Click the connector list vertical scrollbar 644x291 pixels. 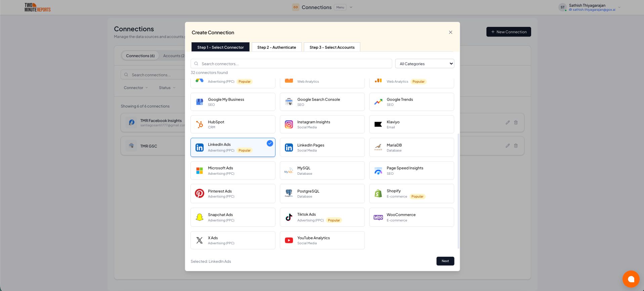[459, 191]
